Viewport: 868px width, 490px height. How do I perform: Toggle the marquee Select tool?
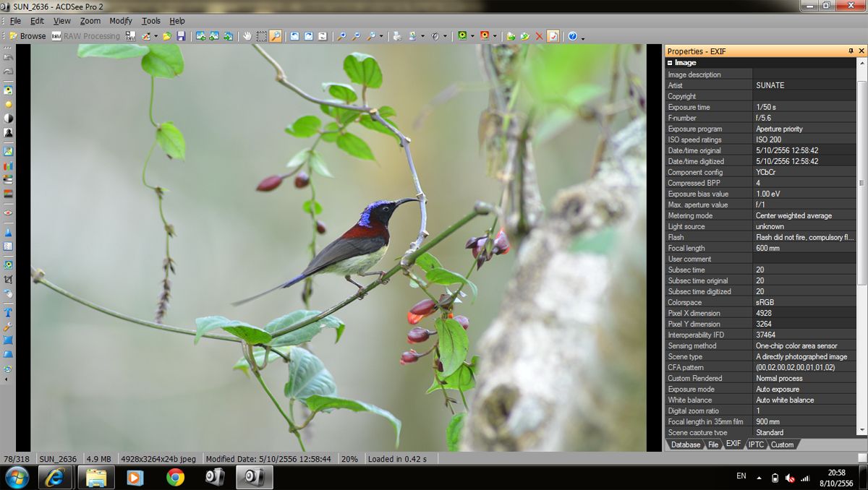pyautogui.click(x=261, y=35)
